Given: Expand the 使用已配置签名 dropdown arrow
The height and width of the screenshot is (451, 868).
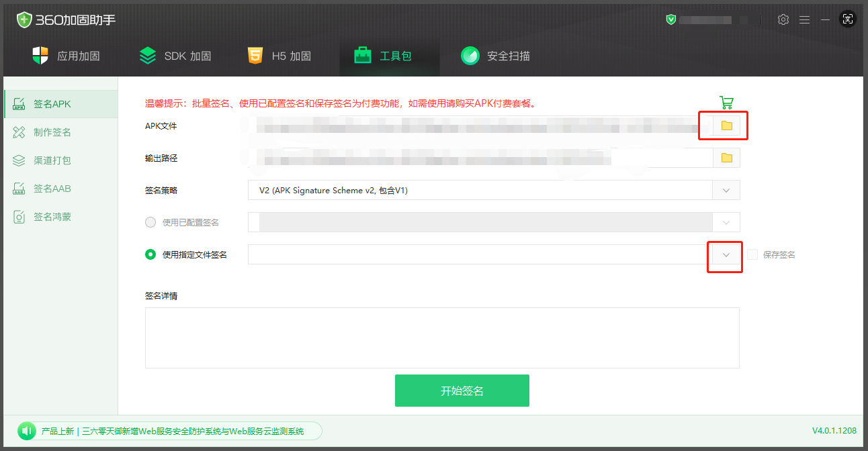Looking at the screenshot, I should tap(726, 222).
